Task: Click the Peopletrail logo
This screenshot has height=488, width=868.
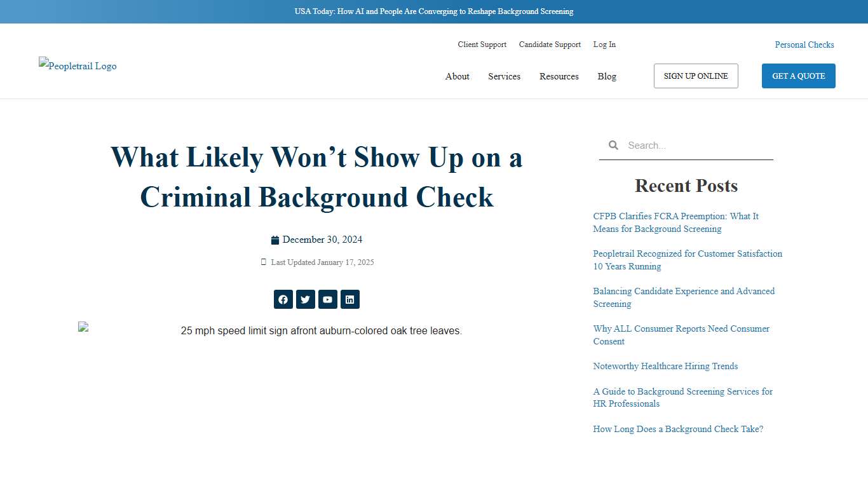Action: click(77, 65)
